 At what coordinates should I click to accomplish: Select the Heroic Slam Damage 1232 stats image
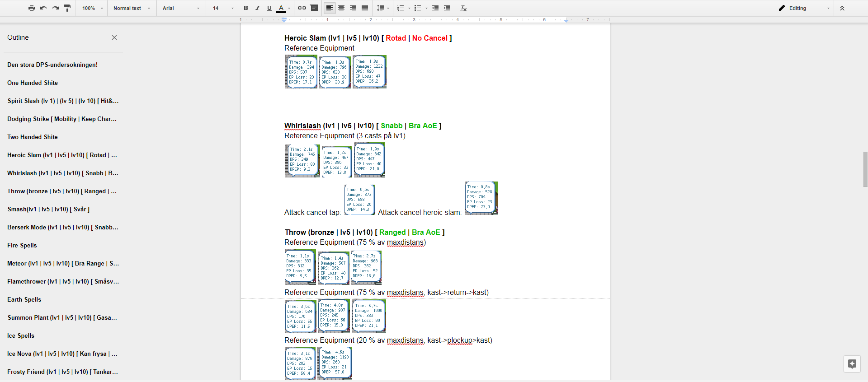coord(369,71)
